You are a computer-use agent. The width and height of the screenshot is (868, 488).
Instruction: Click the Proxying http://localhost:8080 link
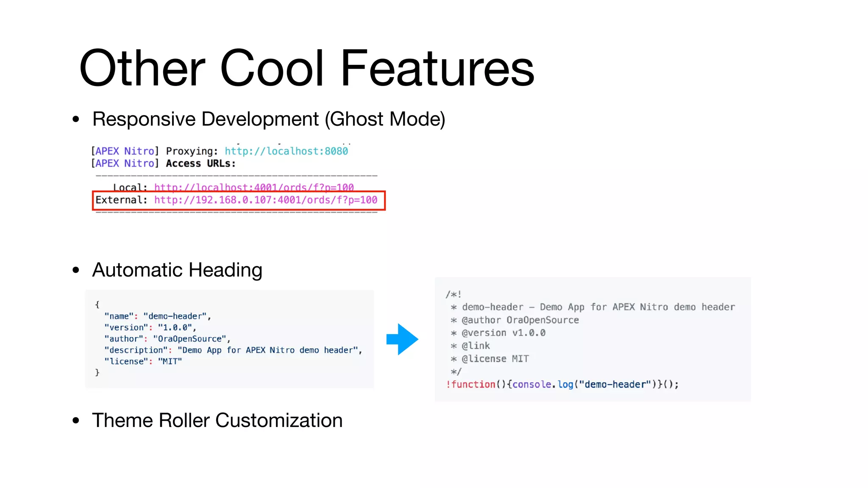click(286, 151)
